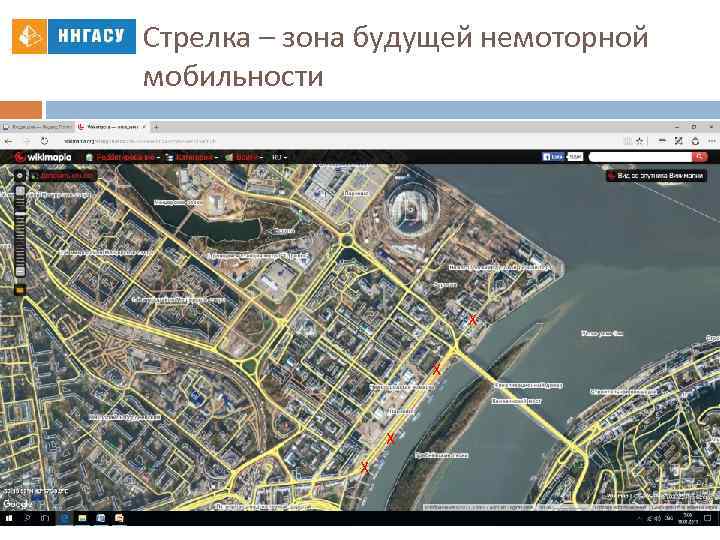Image resolution: width=720 pixels, height=540 pixels.
Task: Click the Добавить место button
Action: click(x=64, y=175)
